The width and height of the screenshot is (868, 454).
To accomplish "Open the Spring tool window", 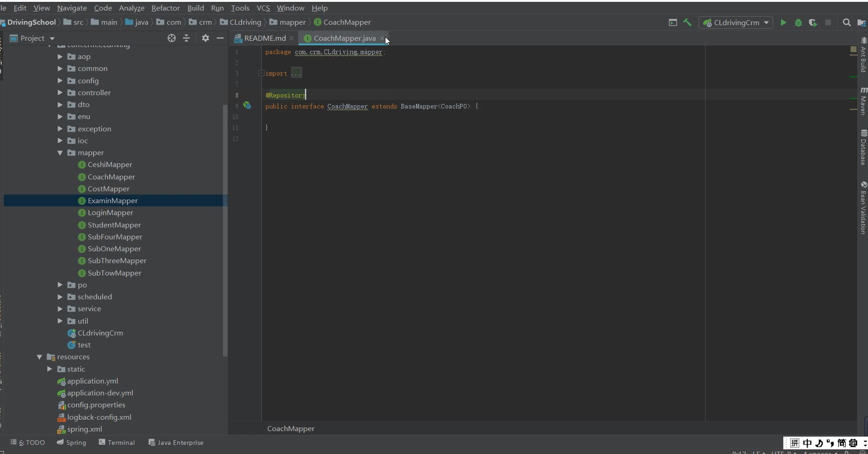I will (71, 443).
